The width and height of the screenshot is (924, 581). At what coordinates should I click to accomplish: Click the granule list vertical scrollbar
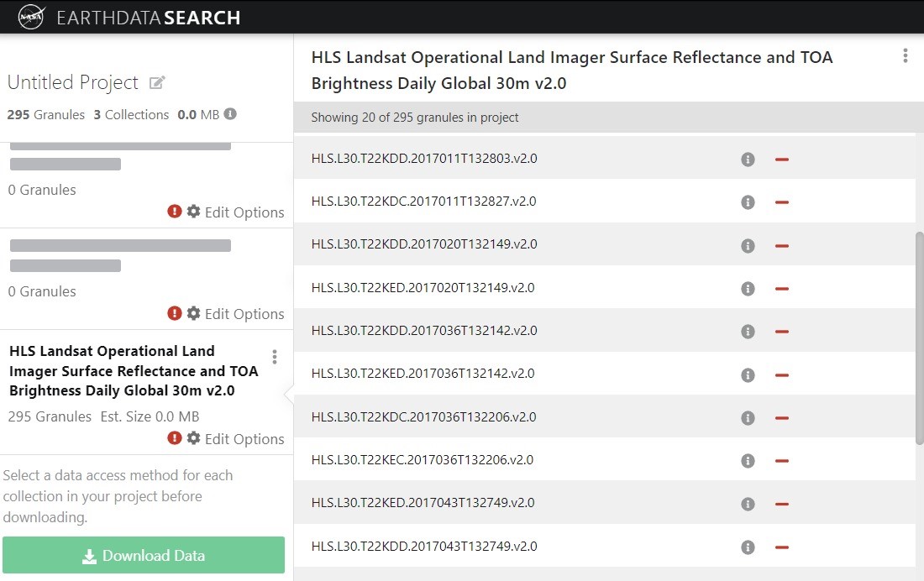click(x=919, y=338)
